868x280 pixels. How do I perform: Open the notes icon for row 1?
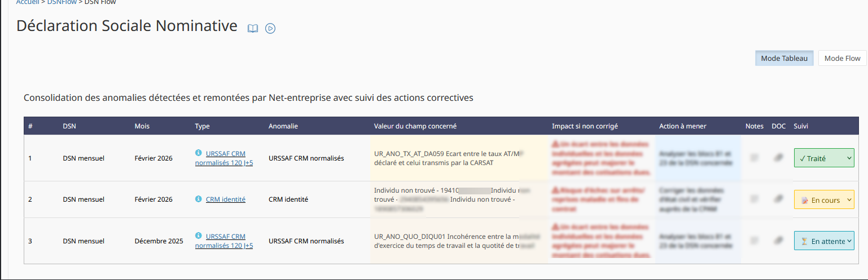pos(754,158)
